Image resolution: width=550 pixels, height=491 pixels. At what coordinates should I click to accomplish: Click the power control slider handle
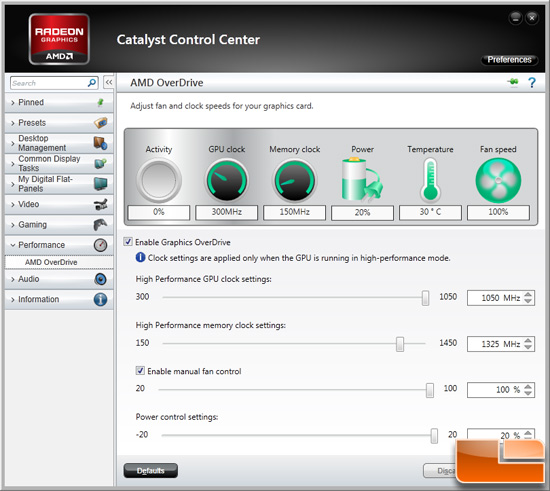pyautogui.click(x=434, y=436)
